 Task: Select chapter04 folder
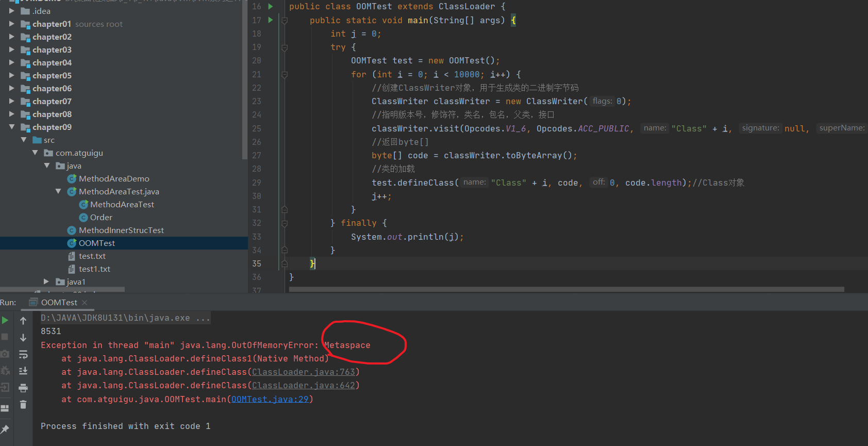[x=52, y=62]
